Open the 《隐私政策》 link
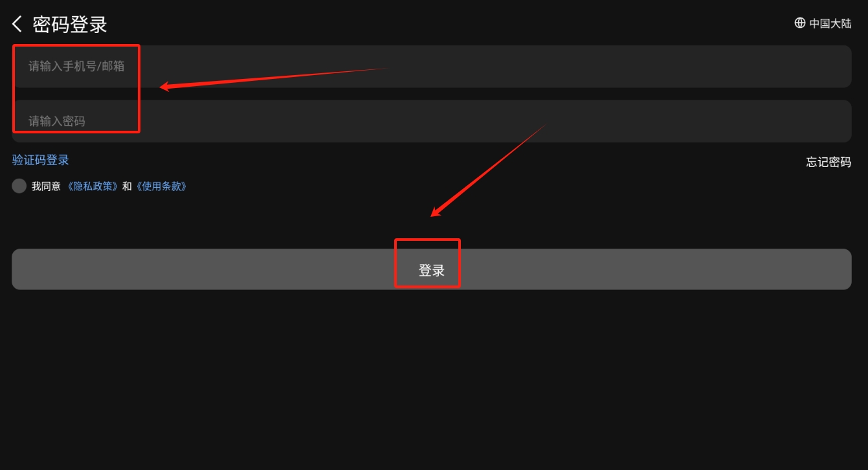The image size is (868, 470). [94, 186]
